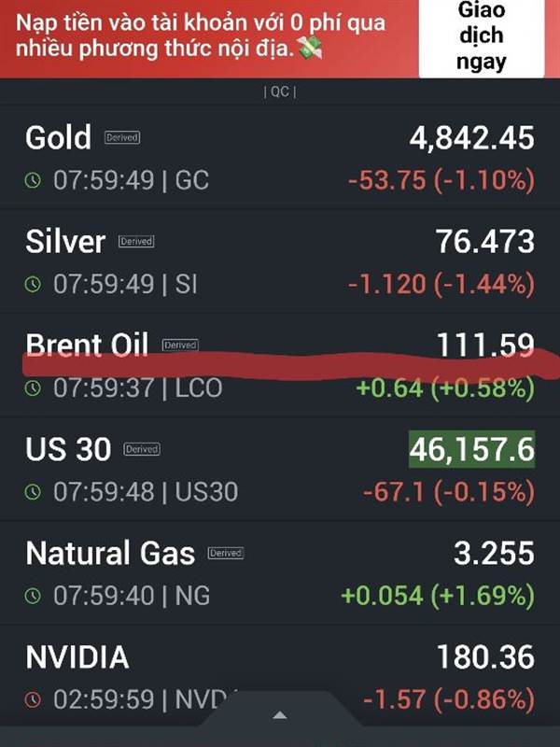Tap the Derived badge next to Silver
560x747 pixels.
point(135,241)
